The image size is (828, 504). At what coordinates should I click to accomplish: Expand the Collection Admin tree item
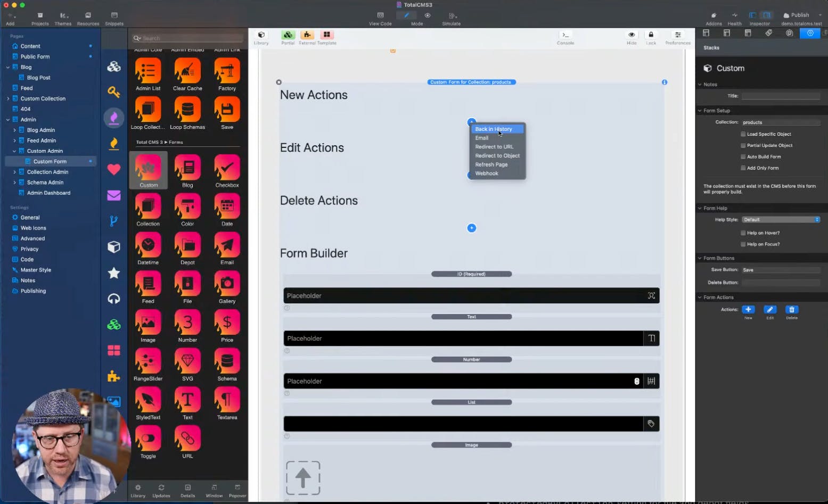[x=14, y=172]
